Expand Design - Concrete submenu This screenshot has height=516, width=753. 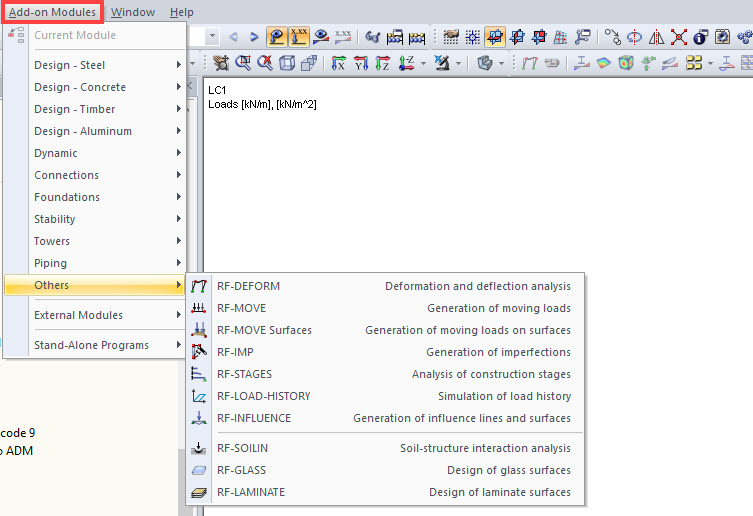point(95,87)
